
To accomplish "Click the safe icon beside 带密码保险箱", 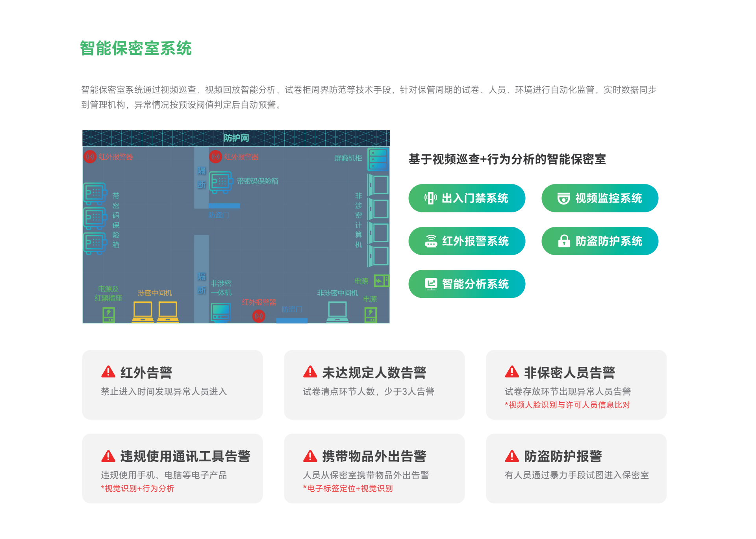I will pos(220,182).
